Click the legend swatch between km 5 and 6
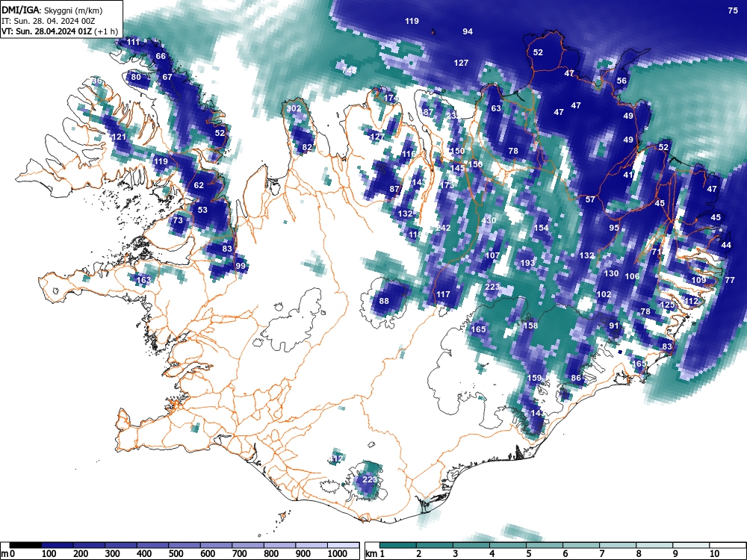Screen dimensions: 747x560 (x=545, y=545)
